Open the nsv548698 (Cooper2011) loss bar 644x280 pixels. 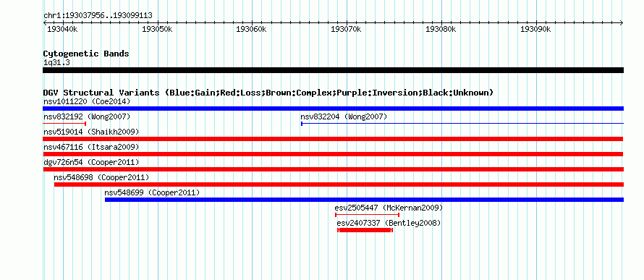click(x=339, y=184)
